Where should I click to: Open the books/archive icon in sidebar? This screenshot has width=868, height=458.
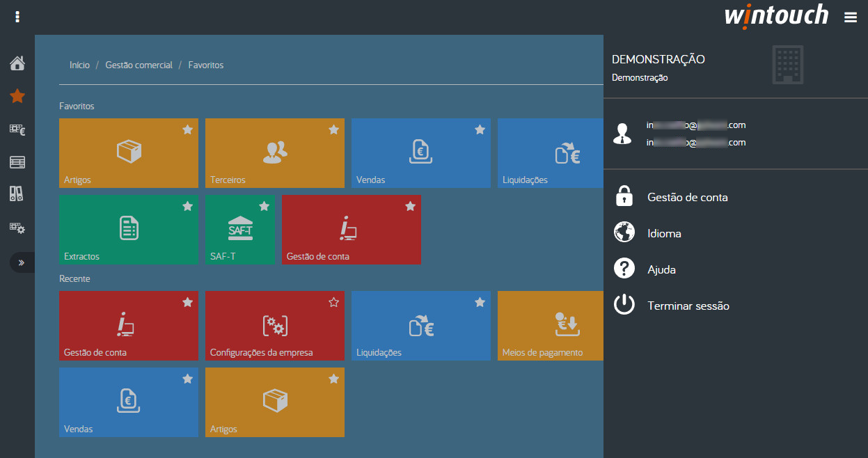[17, 194]
